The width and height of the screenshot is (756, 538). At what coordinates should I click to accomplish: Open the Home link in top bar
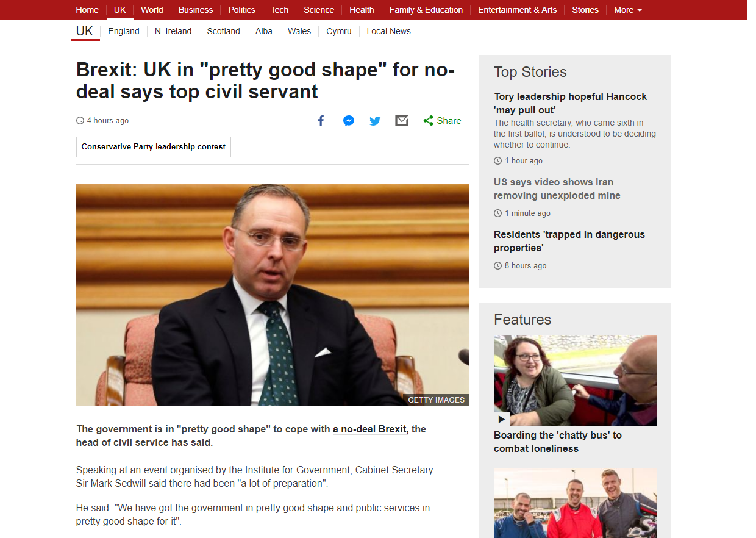(x=87, y=10)
